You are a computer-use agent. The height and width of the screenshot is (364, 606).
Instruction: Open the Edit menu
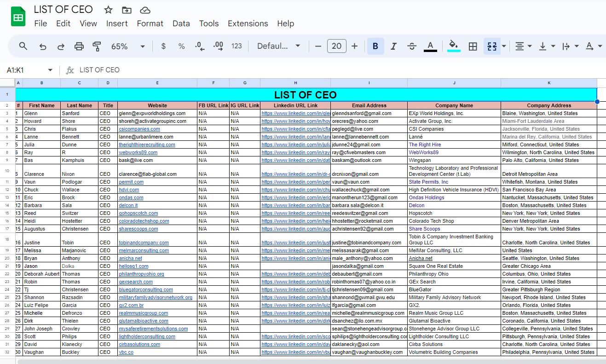click(63, 23)
